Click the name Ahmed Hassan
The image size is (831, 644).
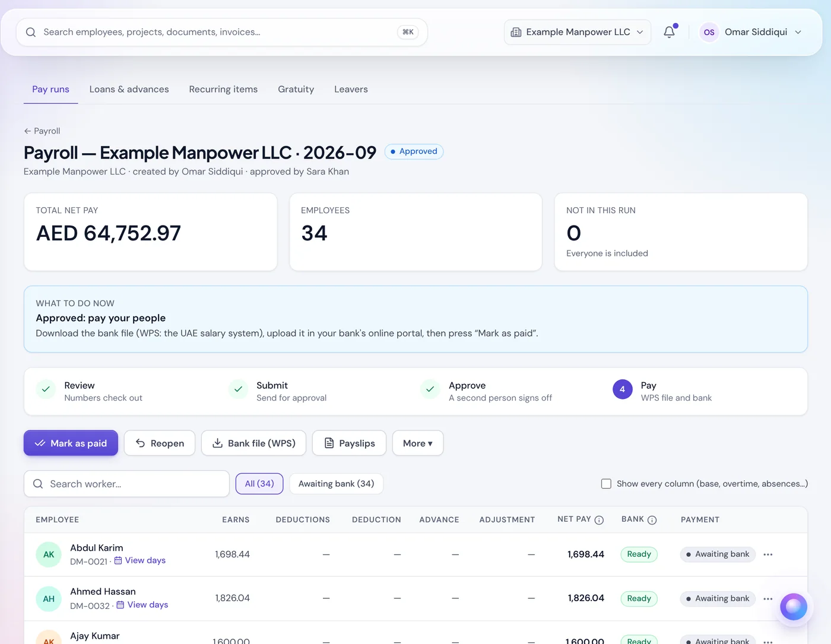coord(103,592)
